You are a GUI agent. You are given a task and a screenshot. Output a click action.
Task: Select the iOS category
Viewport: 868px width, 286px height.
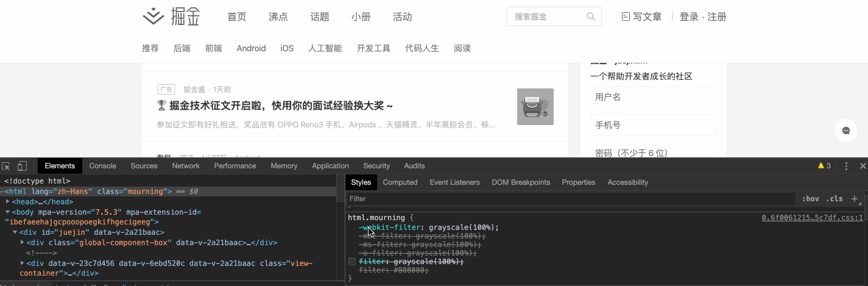(287, 48)
